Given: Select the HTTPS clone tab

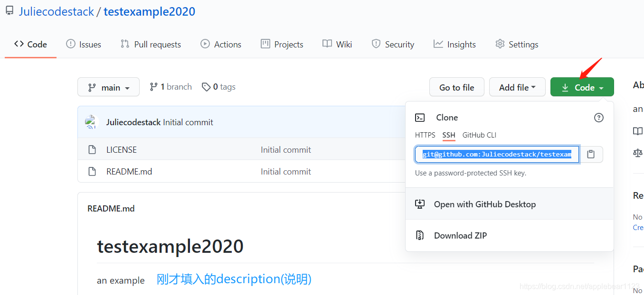Looking at the screenshot, I should pyautogui.click(x=425, y=135).
